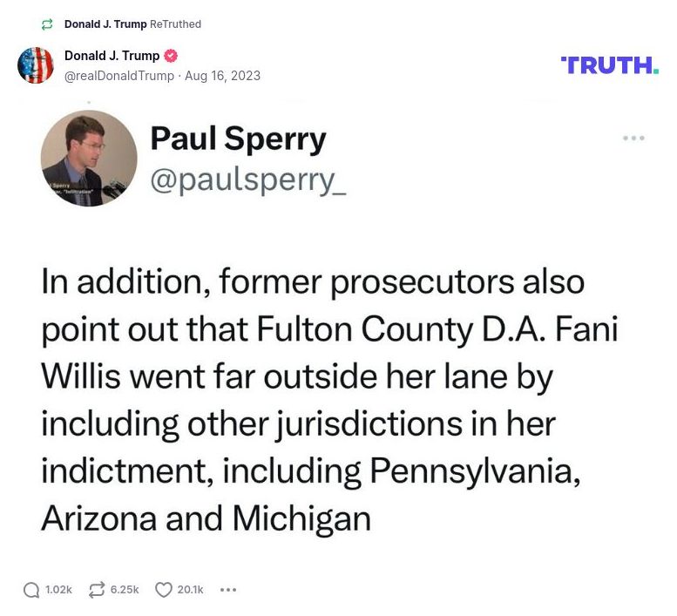677x616 pixels.
Task: Click the 6.25k ReTruth count
Action: 125,590
